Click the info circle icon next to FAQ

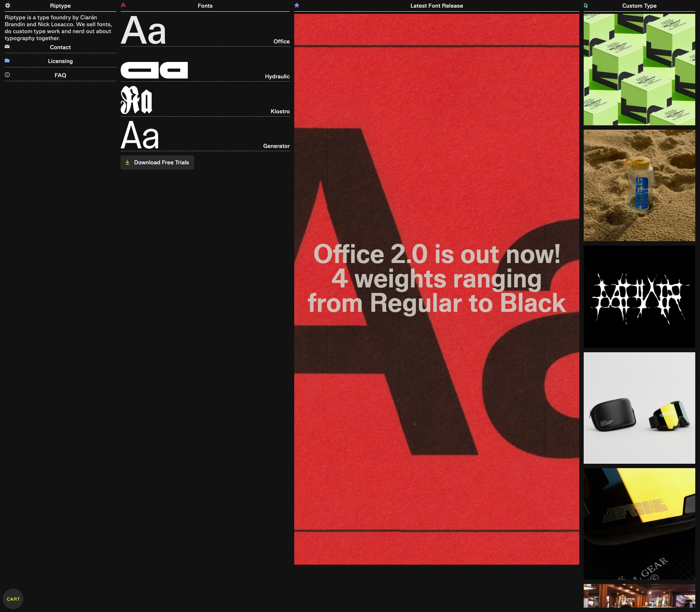7,75
